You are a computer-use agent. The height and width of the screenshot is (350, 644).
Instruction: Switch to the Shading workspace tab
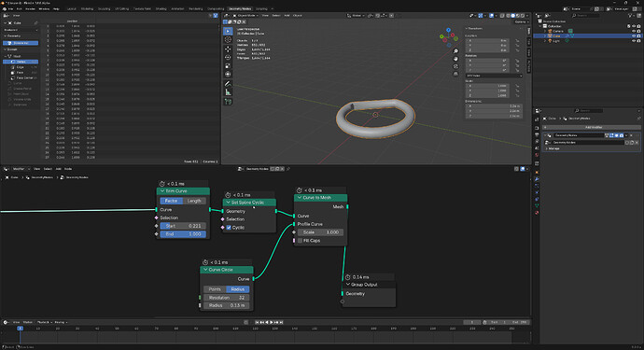pyautogui.click(x=161, y=8)
